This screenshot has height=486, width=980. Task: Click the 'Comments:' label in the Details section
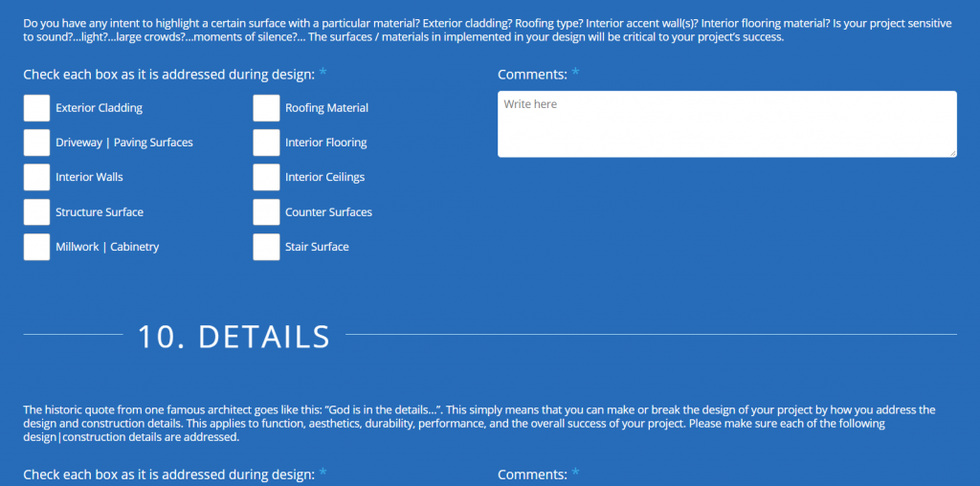532,474
